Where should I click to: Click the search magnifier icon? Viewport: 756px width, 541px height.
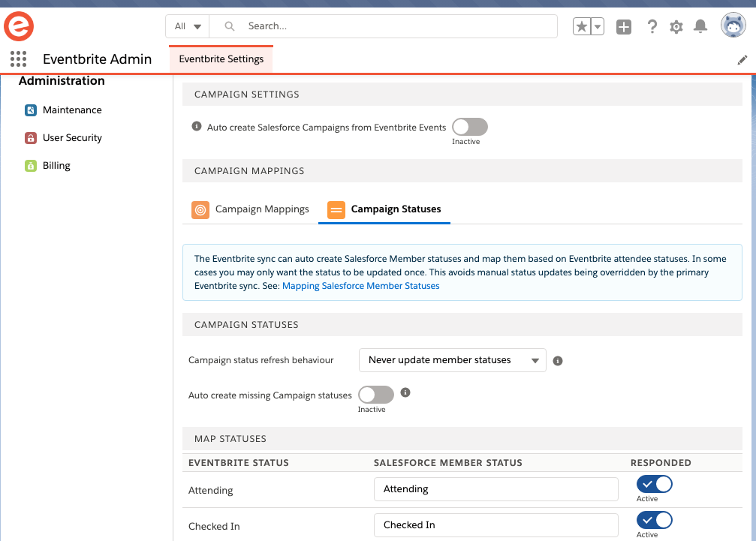[230, 26]
